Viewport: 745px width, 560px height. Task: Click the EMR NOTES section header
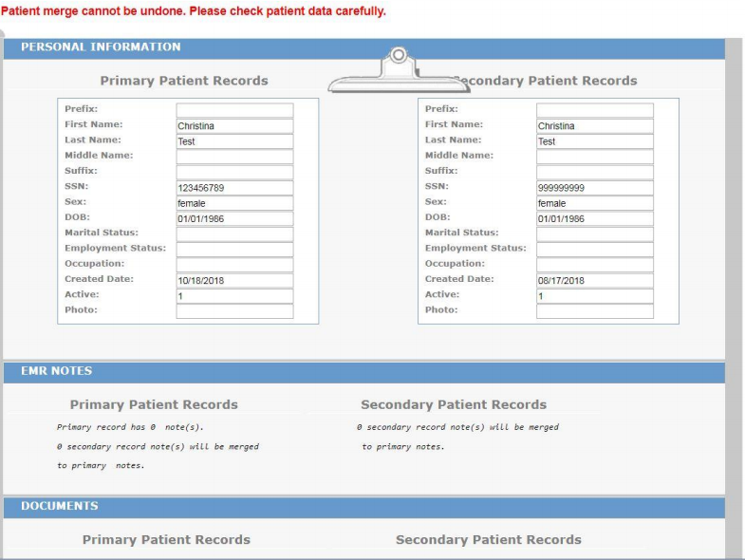point(57,371)
